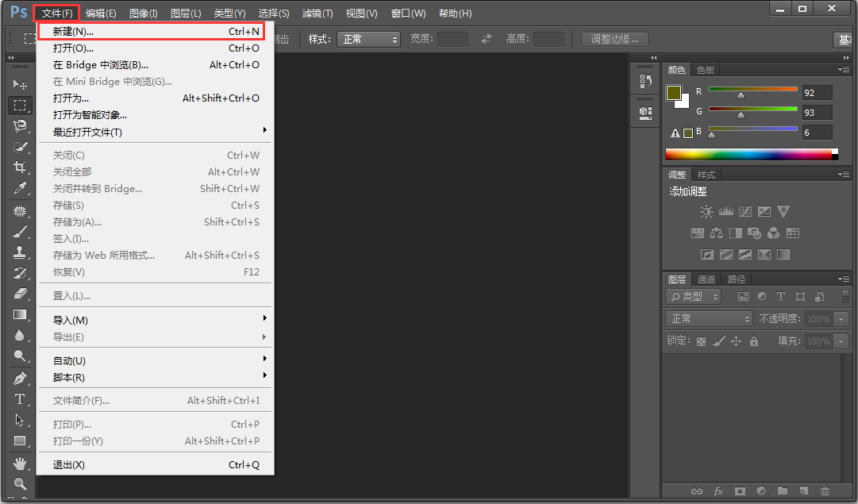Open the 样式 dropdown in options bar
858x504 pixels.
pos(369,40)
